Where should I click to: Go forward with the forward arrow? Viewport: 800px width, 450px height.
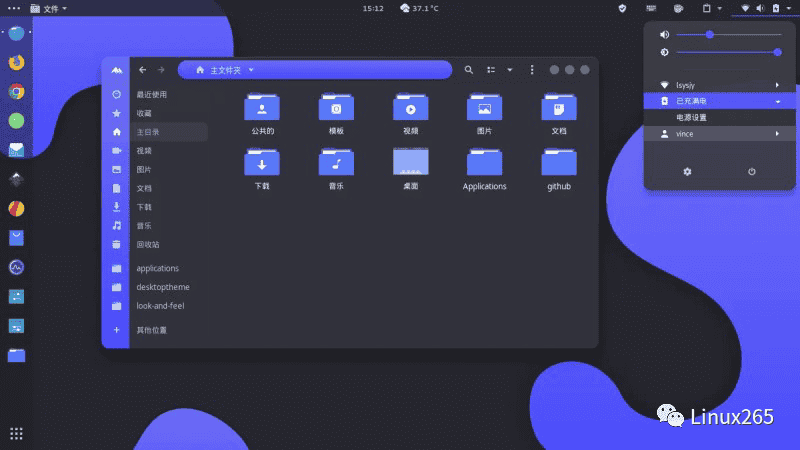tap(161, 70)
